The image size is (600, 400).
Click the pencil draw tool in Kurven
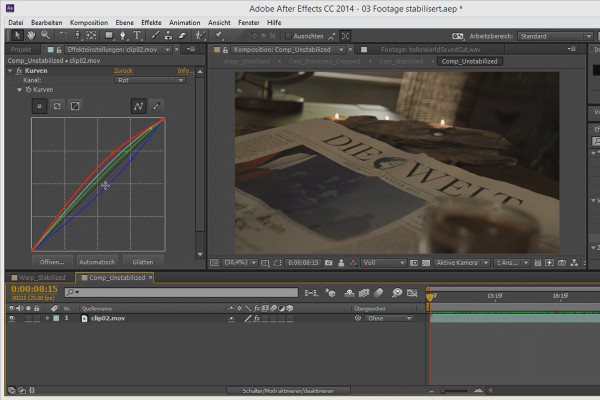pos(156,106)
